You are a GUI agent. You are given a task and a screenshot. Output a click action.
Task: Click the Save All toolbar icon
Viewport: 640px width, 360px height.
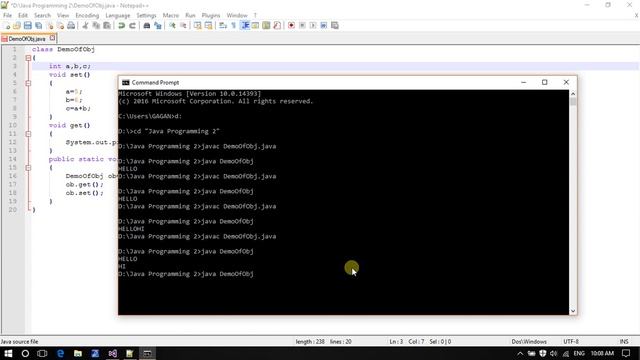(39, 25)
